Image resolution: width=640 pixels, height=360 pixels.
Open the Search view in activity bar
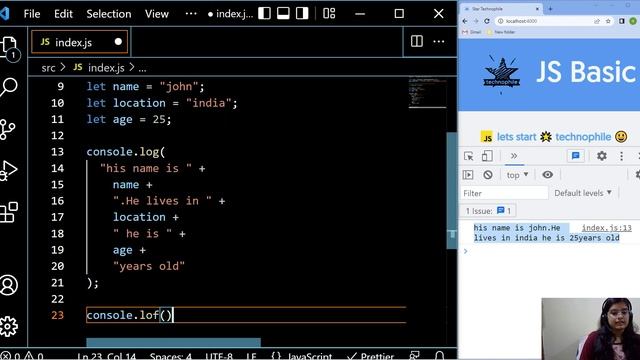point(9,87)
